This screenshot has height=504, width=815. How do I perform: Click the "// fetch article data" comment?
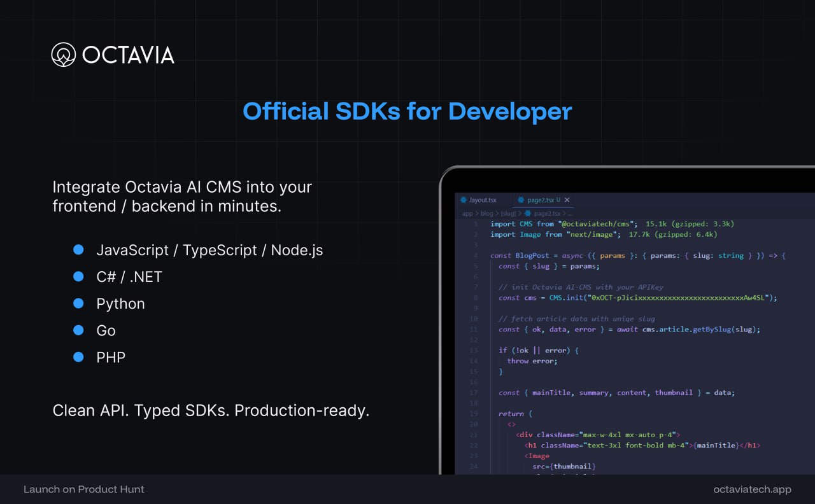(577, 319)
